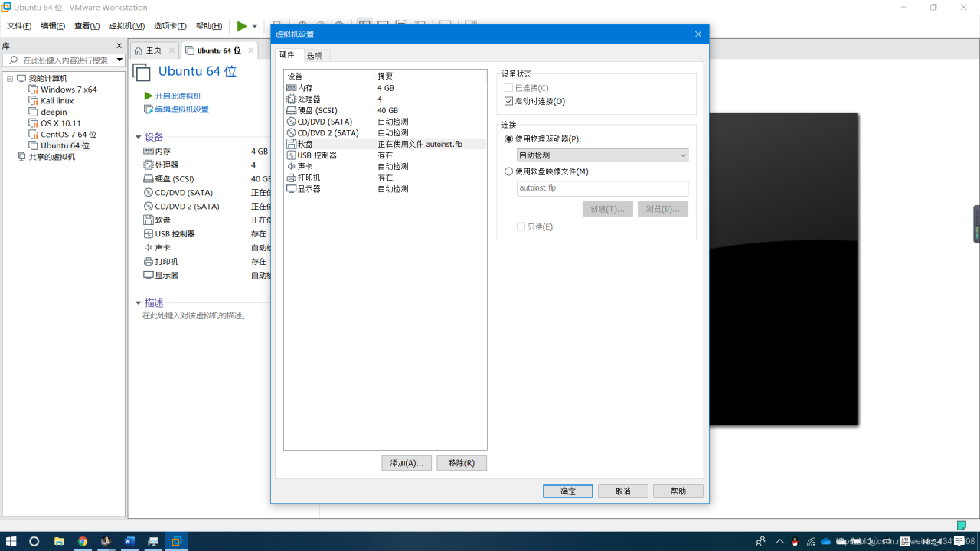Select Kali linux in the library tree
The image size is (980, 551).
tap(57, 101)
